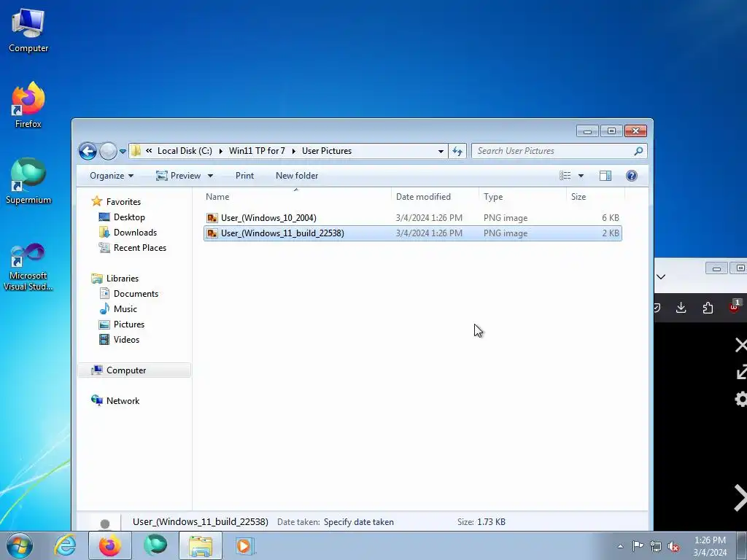747x560 pixels.
Task: Open the taskbar clock and date
Action: pyautogui.click(x=710, y=546)
